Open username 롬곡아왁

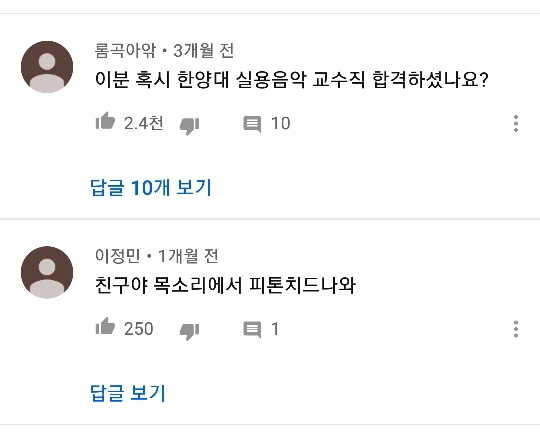(x=125, y=51)
